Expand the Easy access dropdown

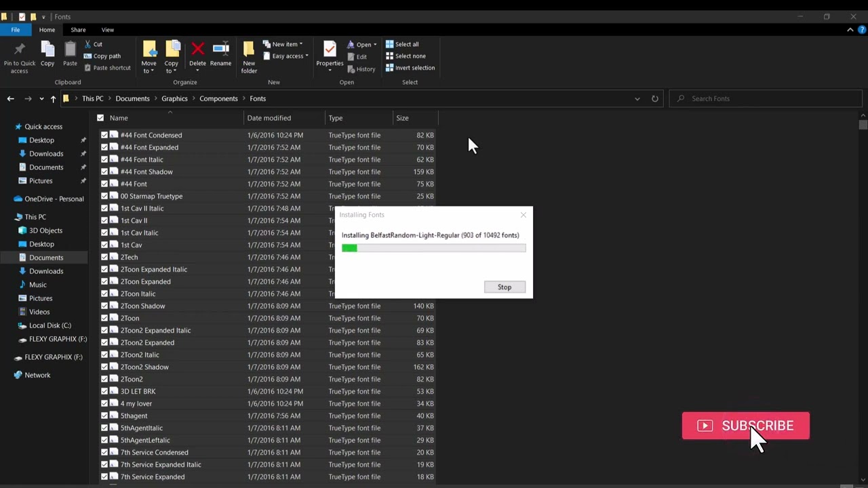(307, 56)
